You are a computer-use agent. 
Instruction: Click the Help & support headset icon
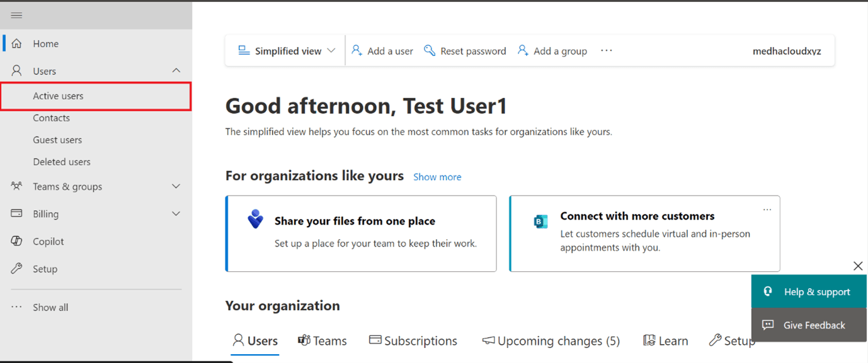[768, 291]
